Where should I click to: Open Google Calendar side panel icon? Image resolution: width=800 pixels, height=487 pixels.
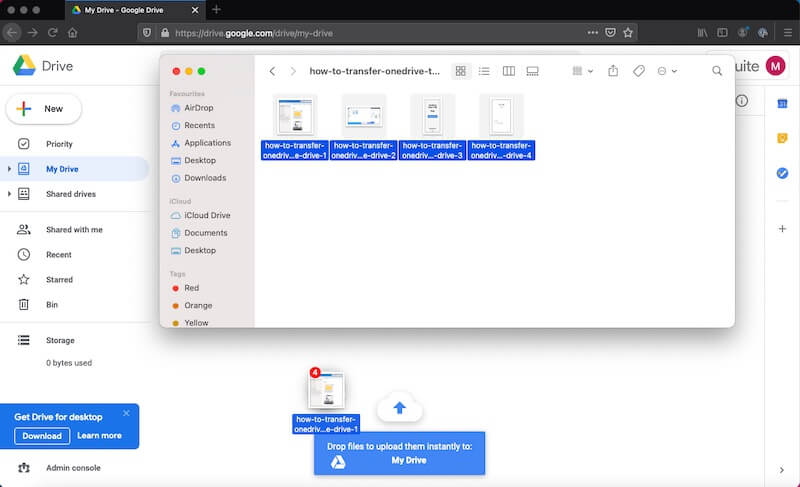click(782, 104)
